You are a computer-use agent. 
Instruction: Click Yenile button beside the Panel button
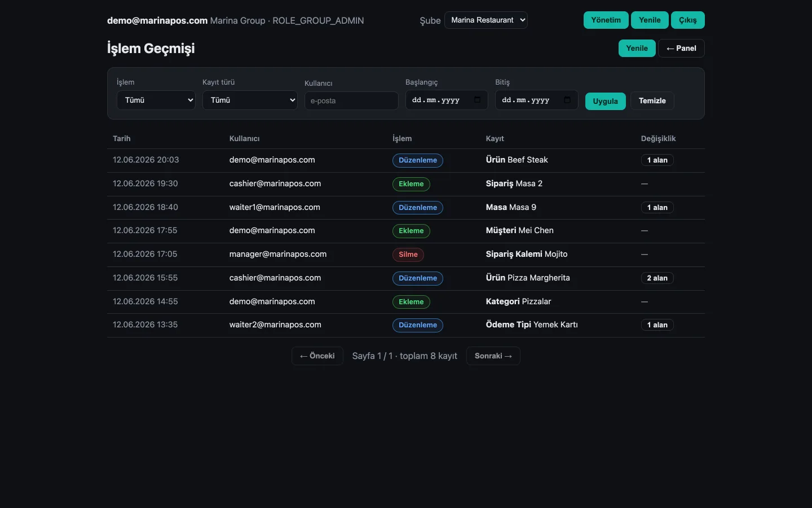637,49
